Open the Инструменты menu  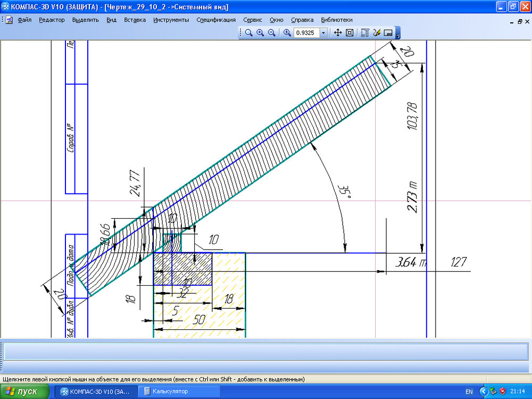tap(171, 20)
